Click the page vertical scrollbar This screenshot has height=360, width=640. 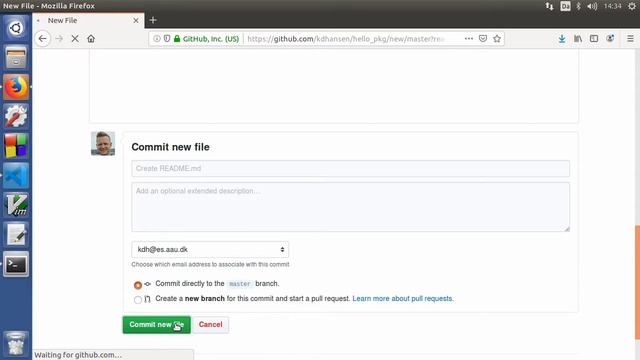click(637, 282)
